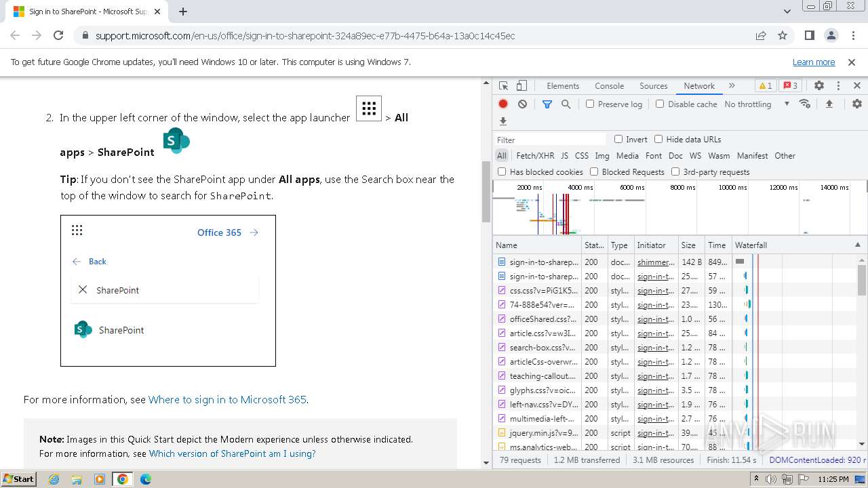
Task: Click the Learn more link
Action: coord(814,62)
